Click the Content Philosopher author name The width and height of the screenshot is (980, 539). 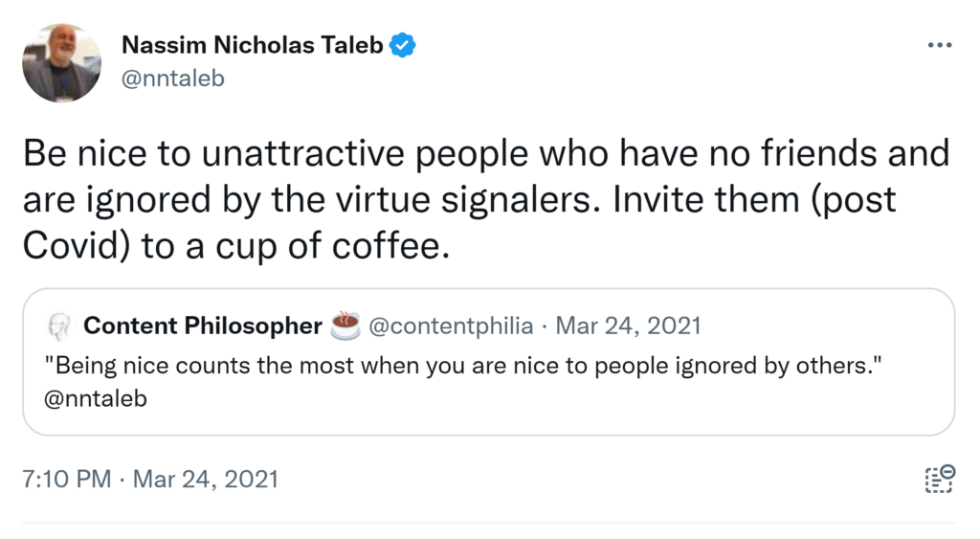(203, 326)
